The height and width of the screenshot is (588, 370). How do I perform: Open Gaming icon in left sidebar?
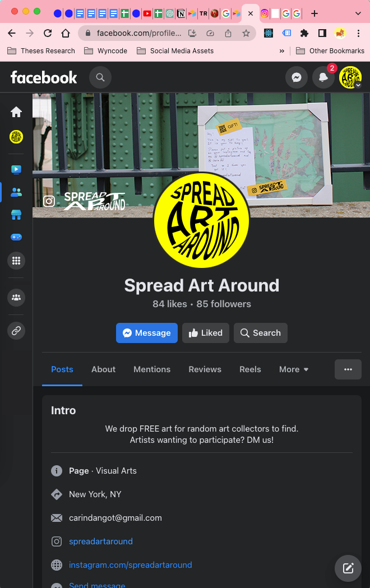16,237
